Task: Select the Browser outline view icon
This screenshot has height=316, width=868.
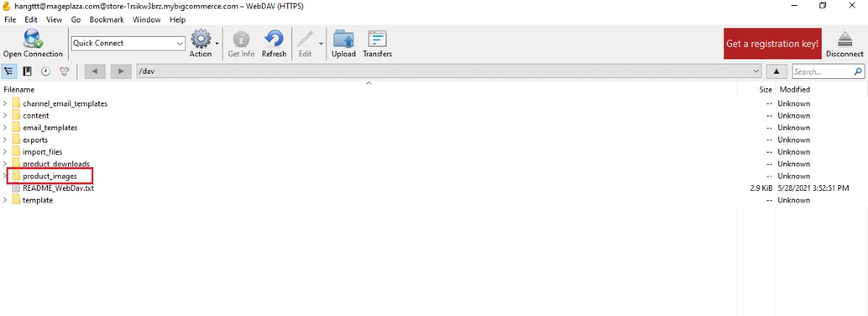Action: click(x=9, y=71)
